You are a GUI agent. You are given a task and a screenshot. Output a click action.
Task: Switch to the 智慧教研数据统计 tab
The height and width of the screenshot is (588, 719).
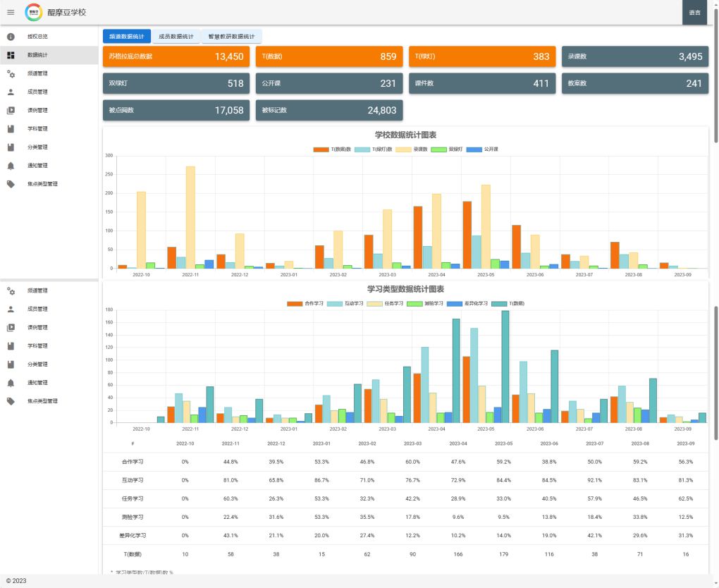click(231, 36)
